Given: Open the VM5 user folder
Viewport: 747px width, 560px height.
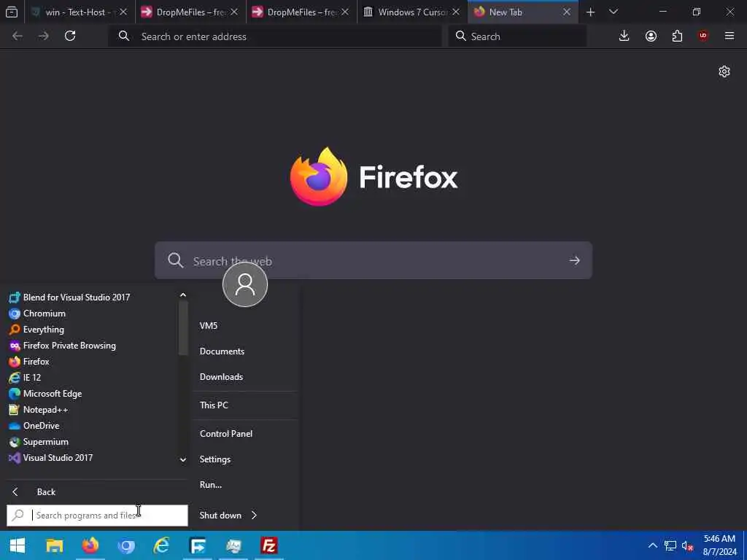Looking at the screenshot, I should pyautogui.click(x=209, y=326).
